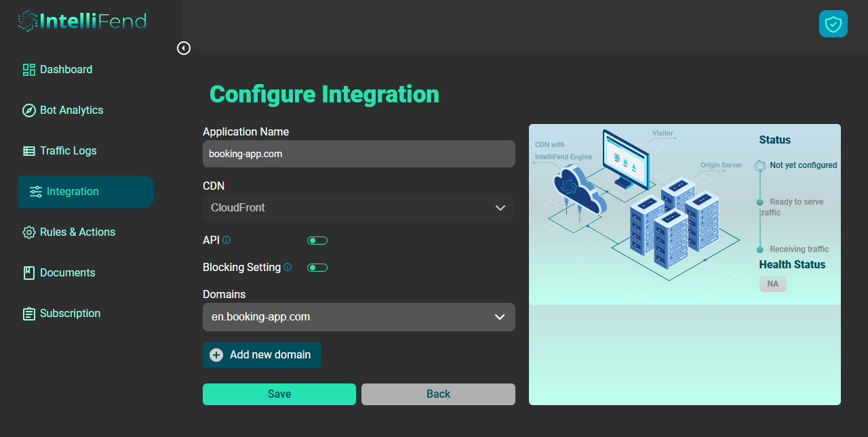
Task: Navigate to Rules & Actions
Action: click(86, 232)
